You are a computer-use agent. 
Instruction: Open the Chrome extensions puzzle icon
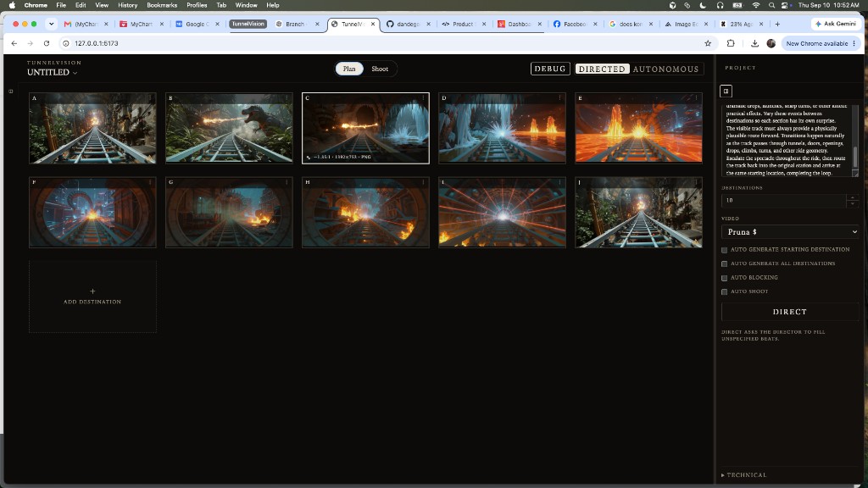point(731,43)
